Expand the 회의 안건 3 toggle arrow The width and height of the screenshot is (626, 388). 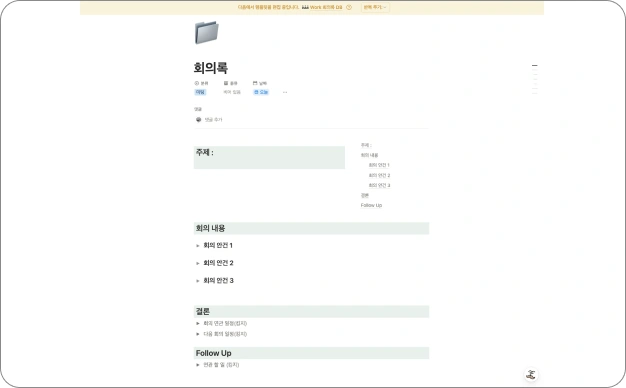click(198, 281)
